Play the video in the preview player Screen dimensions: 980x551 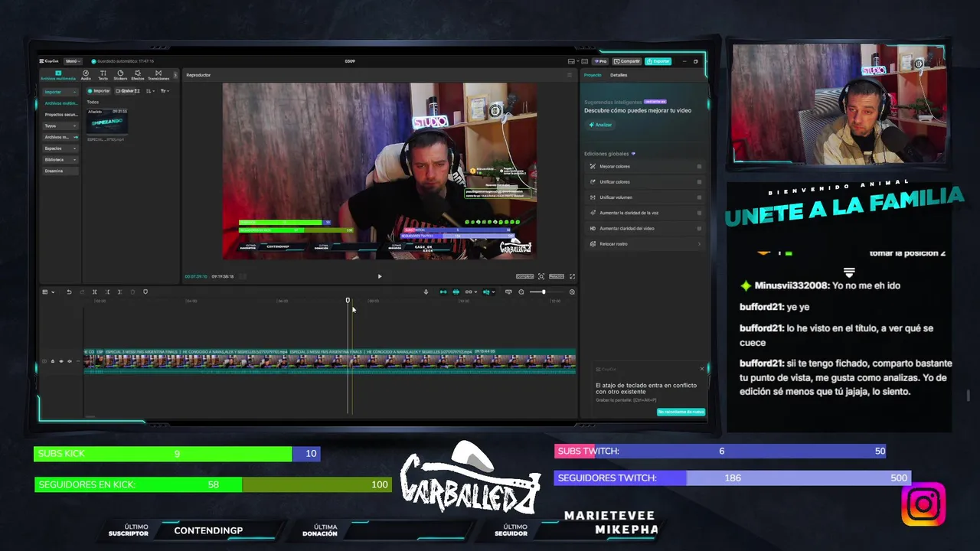pos(380,276)
